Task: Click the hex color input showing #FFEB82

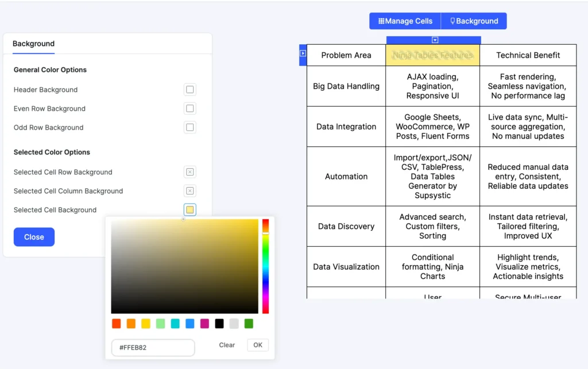Action: [x=153, y=348]
